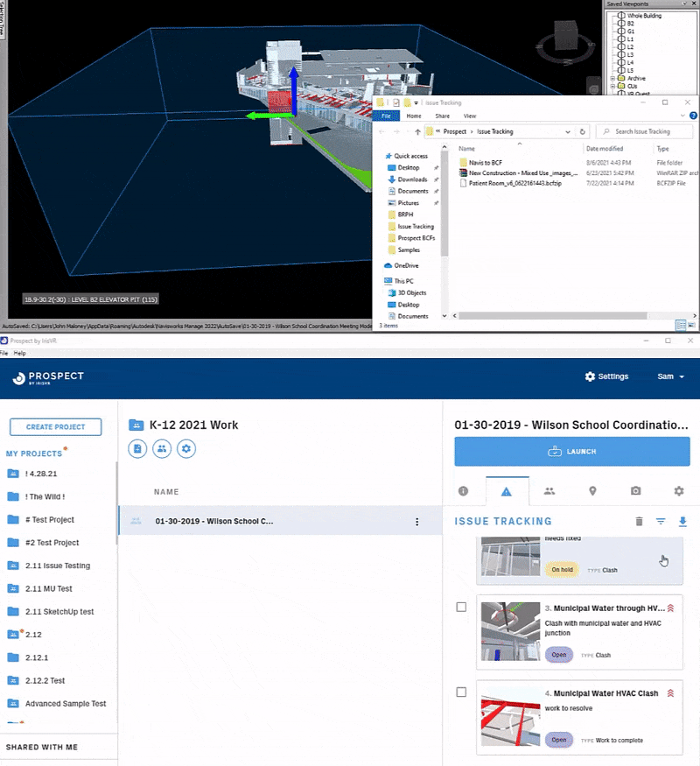Screen dimensions: 700x766
Task: Open K-12 2021 Work project settings gear
Action: click(x=186, y=448)
